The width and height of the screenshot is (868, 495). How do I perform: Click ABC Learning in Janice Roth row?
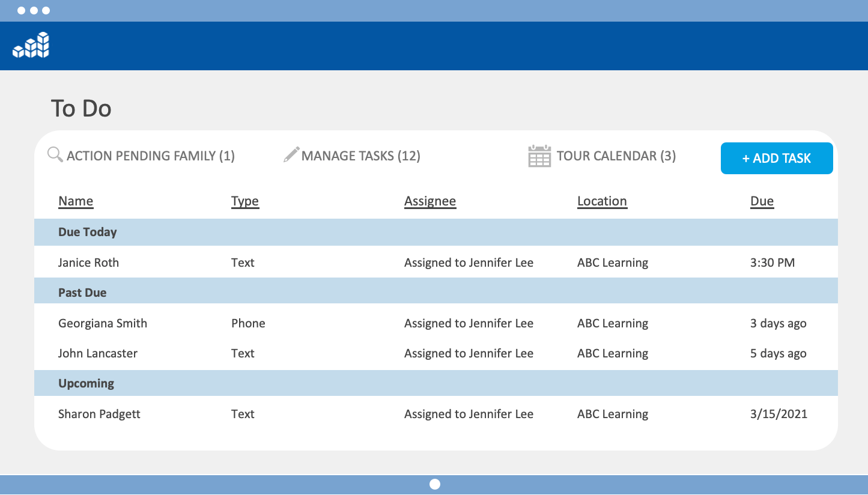(613, 263)
